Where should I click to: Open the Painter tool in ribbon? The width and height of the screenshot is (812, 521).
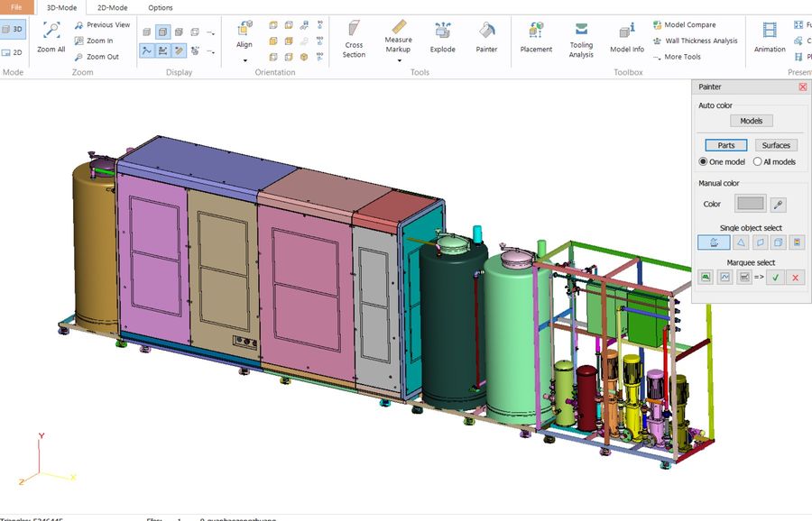coord(486,37)
